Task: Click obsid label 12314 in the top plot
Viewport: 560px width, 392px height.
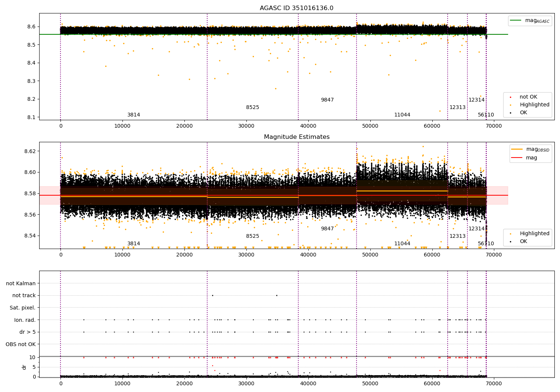Action: point(476,100)
